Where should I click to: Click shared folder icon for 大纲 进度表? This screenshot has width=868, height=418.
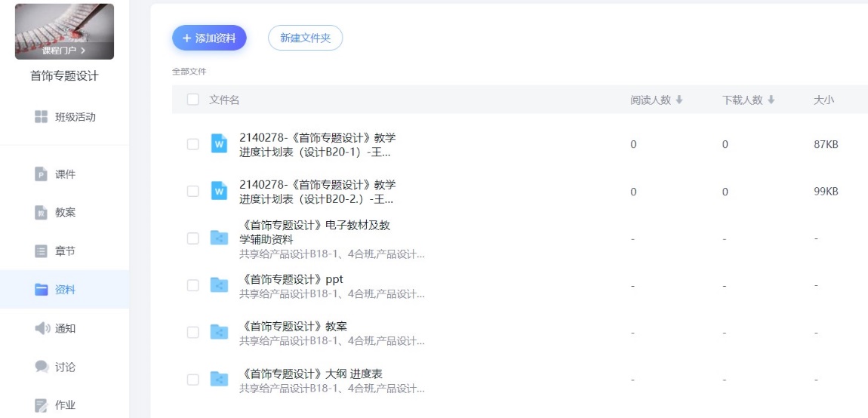(219, 380)
